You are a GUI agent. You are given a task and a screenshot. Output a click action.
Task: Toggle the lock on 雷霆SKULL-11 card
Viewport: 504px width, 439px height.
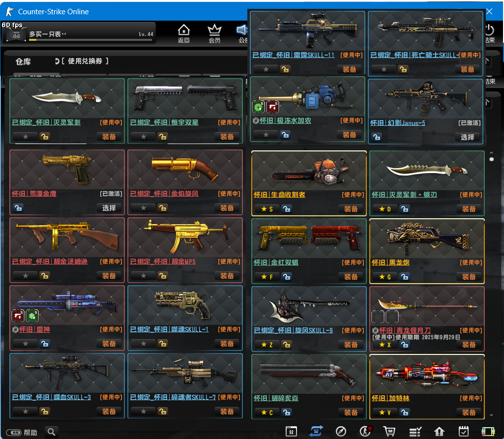285,69
